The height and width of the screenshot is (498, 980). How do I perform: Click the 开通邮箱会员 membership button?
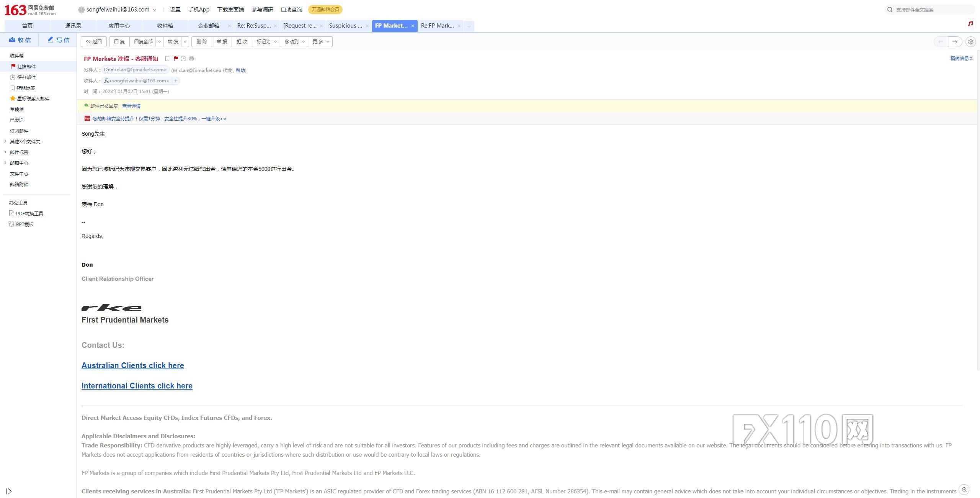[x=325, y=10]
